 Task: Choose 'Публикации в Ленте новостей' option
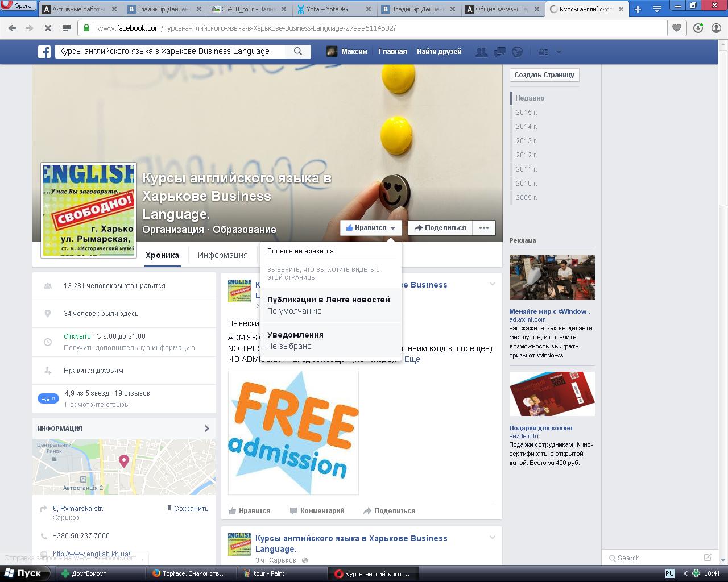[330, 305]
